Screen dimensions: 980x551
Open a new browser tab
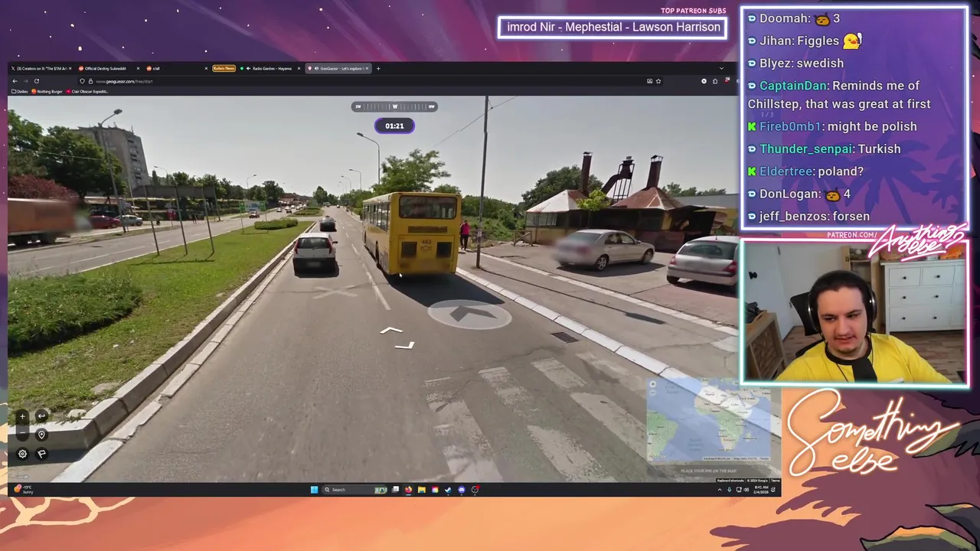click(378, 68)
